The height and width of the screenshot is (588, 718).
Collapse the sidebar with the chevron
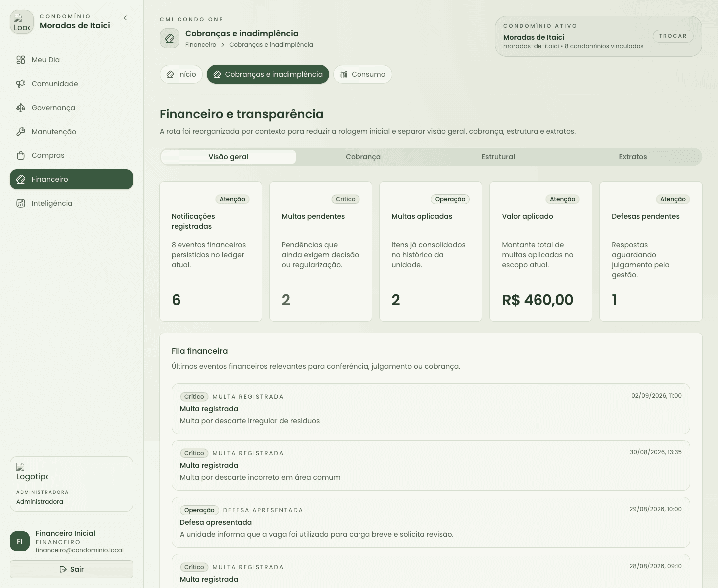[125, 18]
